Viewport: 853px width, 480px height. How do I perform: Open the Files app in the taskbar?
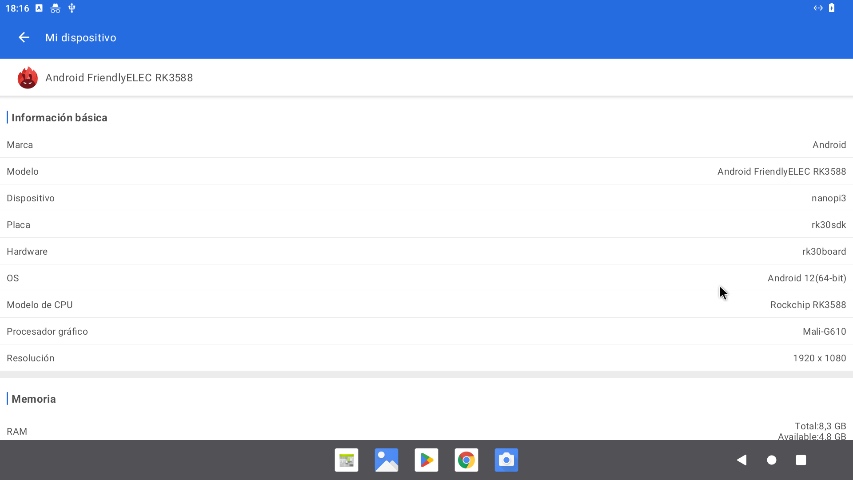(x=347, y=460)
